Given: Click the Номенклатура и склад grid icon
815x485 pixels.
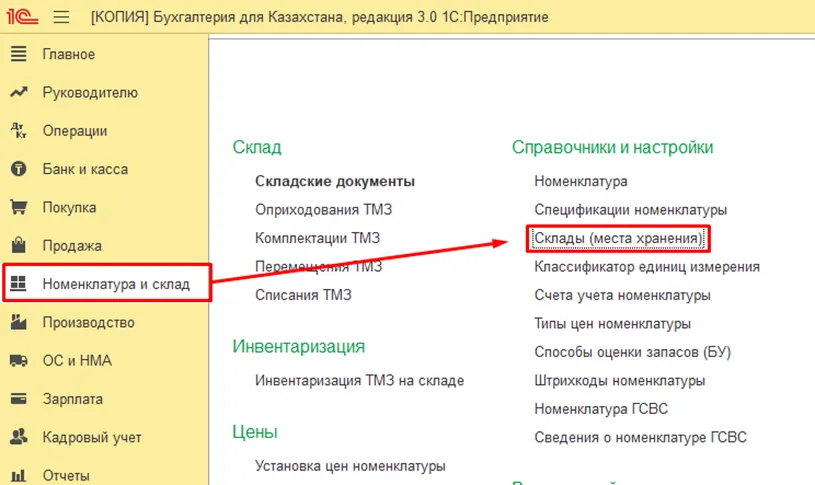Looking at the screenshot, I should [18, 283].
